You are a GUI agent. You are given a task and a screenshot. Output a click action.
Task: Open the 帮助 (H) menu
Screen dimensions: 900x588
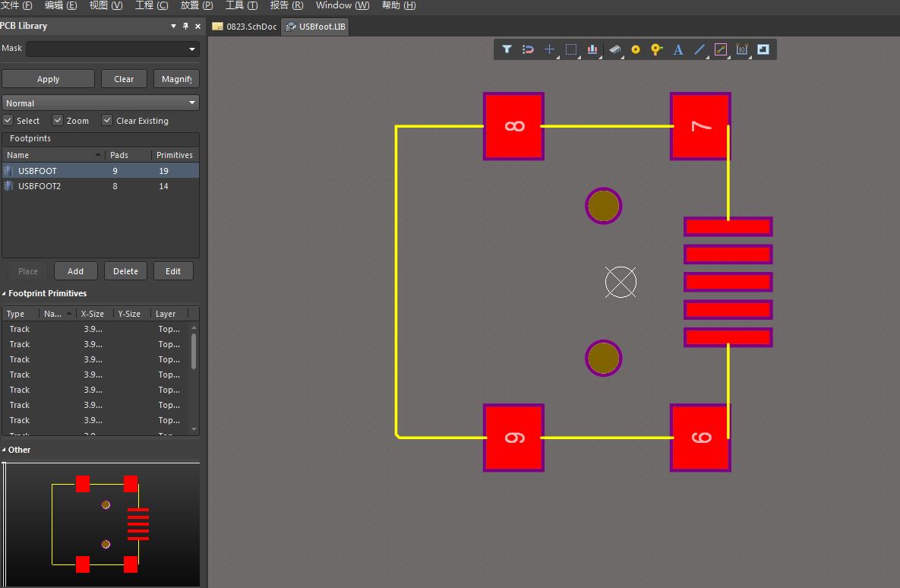[399, 5]
